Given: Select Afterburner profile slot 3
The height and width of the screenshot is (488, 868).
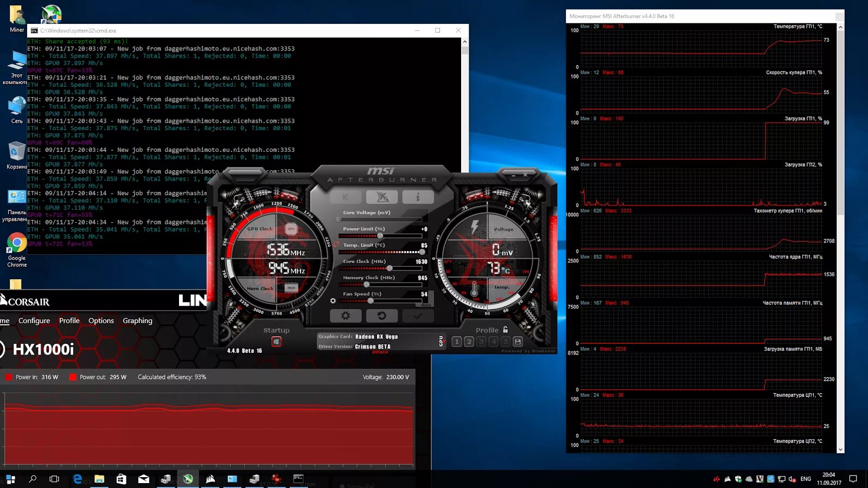Looking at the screenshot, I should (x=481, y=342).
